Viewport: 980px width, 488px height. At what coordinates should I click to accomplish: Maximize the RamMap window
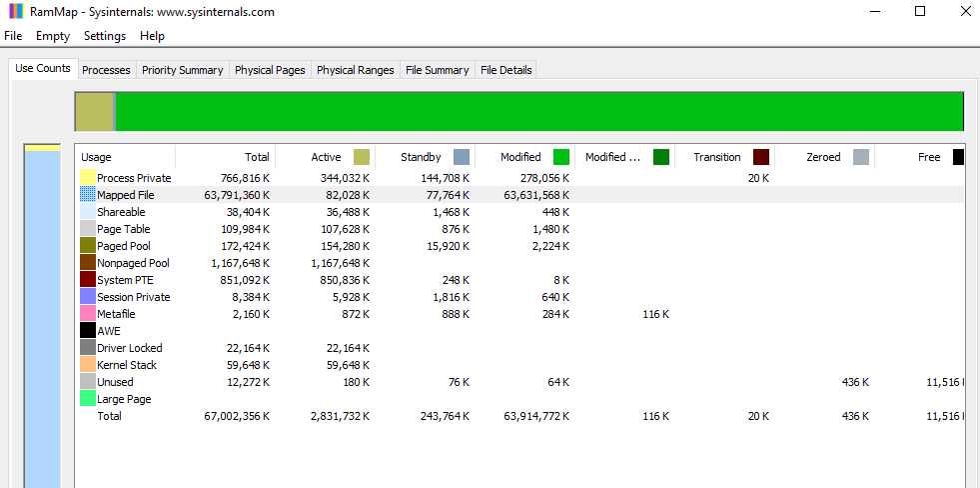point(920,11)
